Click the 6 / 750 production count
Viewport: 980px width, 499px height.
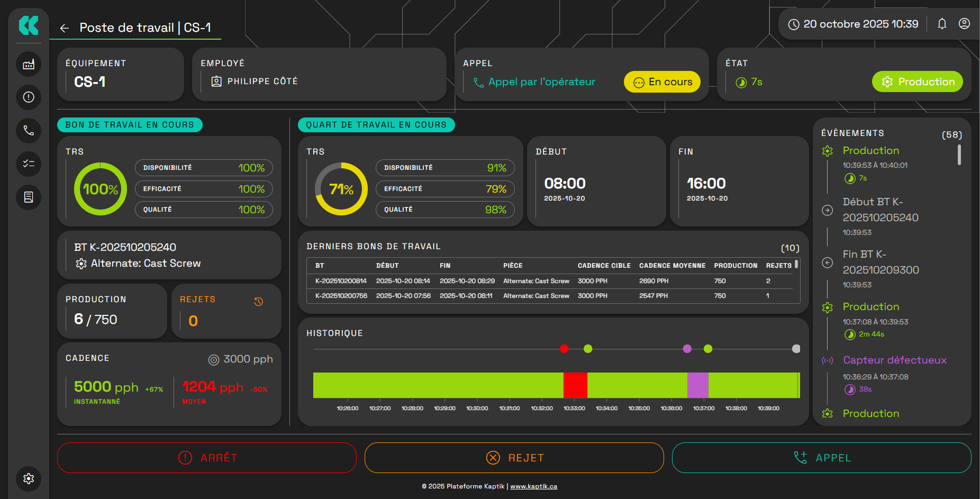point(96,320)
